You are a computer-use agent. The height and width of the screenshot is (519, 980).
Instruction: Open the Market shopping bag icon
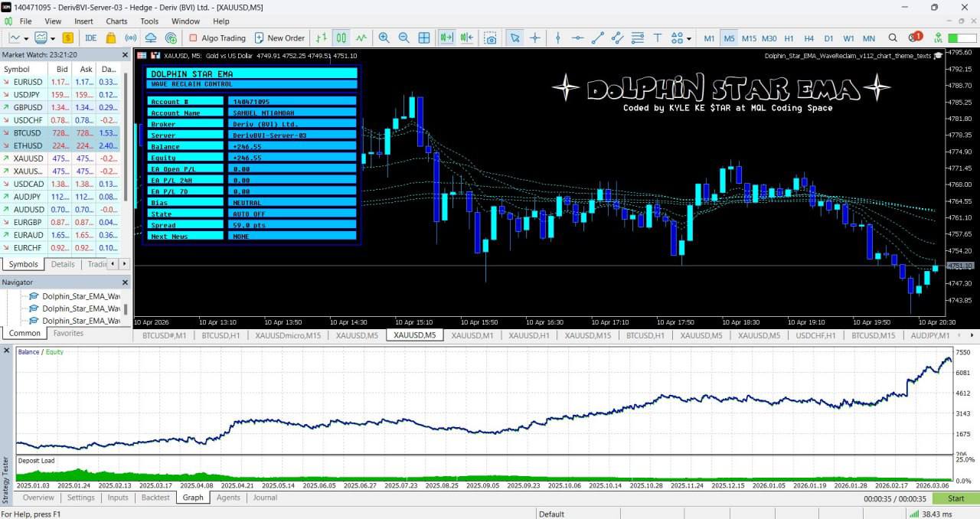(111, 38)
